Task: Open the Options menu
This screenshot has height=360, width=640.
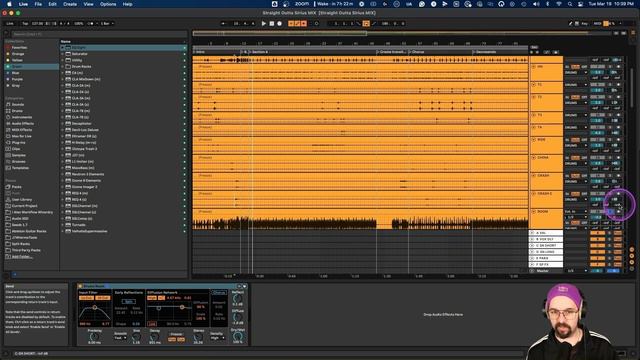Action: tap(108, 4)
